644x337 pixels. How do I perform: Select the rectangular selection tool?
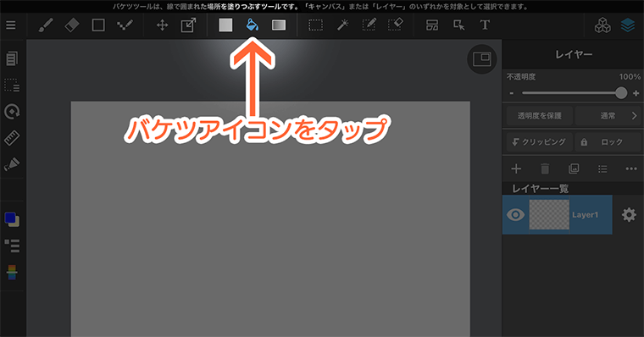click(315, 25)
